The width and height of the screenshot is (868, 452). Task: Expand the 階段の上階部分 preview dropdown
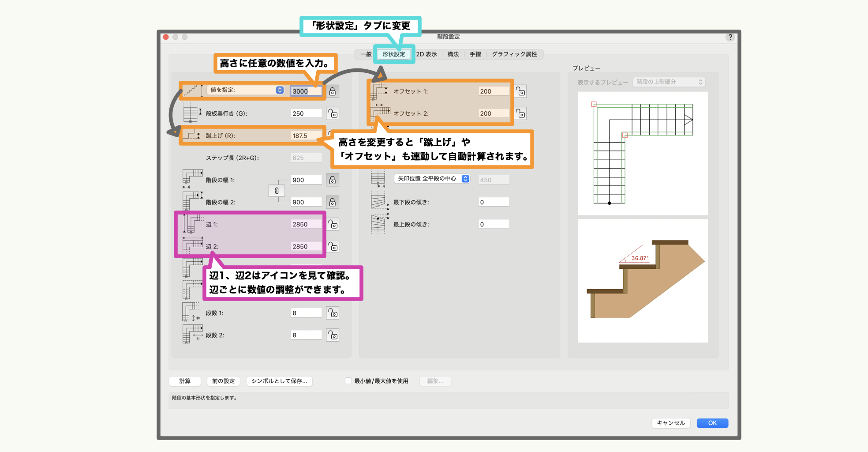(669, 82)
